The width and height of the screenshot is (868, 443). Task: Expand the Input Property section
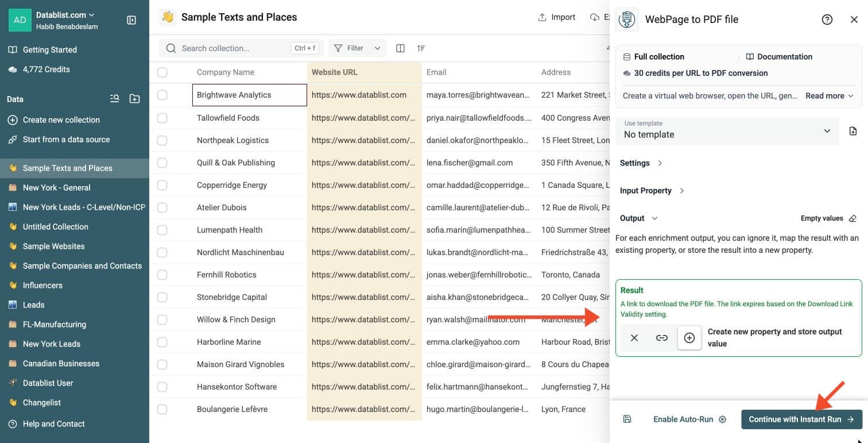(x=652, y=191)
